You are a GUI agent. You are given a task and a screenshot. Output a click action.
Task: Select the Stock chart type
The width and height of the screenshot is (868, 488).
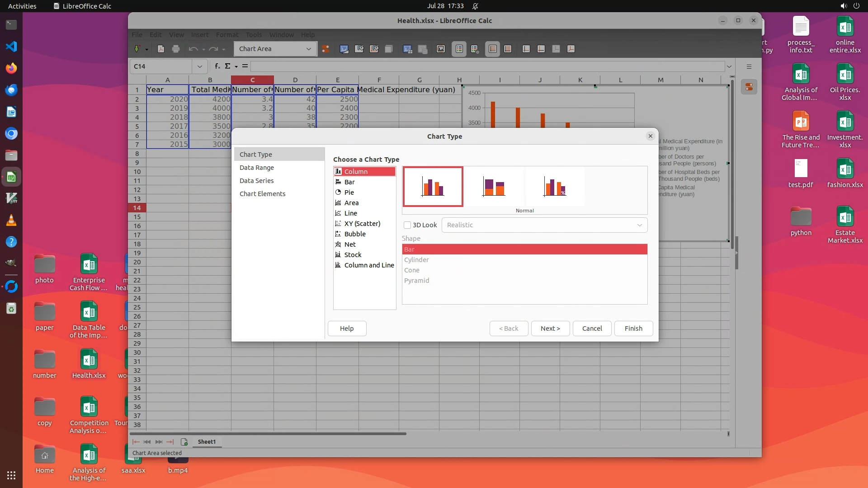353,255
